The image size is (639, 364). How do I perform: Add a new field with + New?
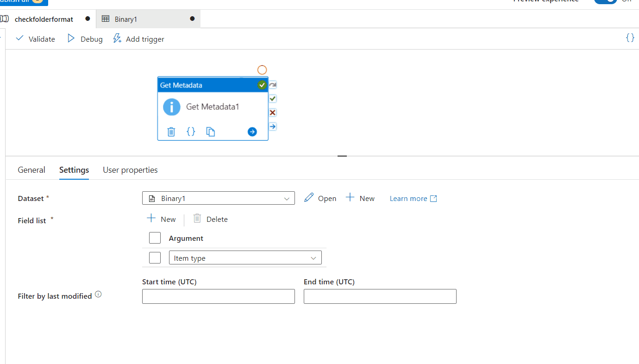tap(161, 219)
